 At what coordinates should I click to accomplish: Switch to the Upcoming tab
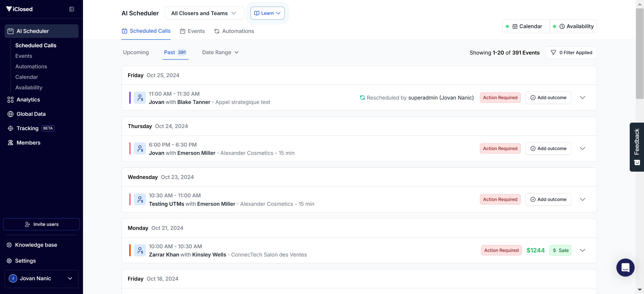(136, 52)
